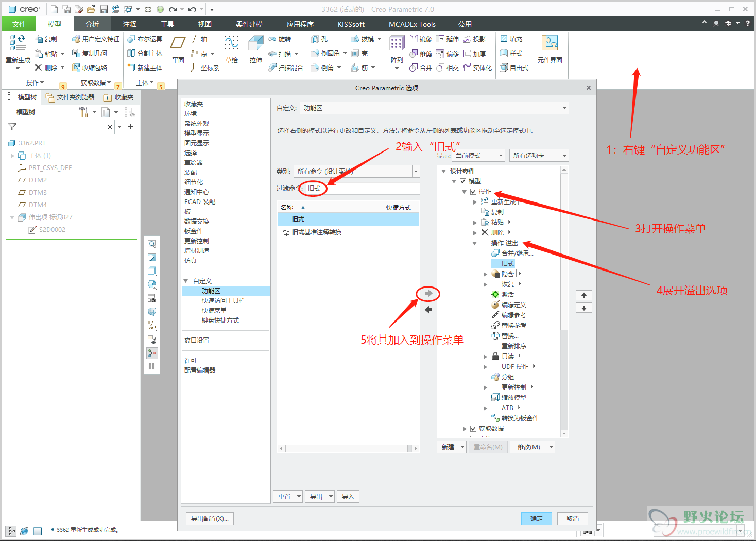Select the 镜像 (Mirror) tool
This screenshot has height=541, width=756.
tap(421, 39)
